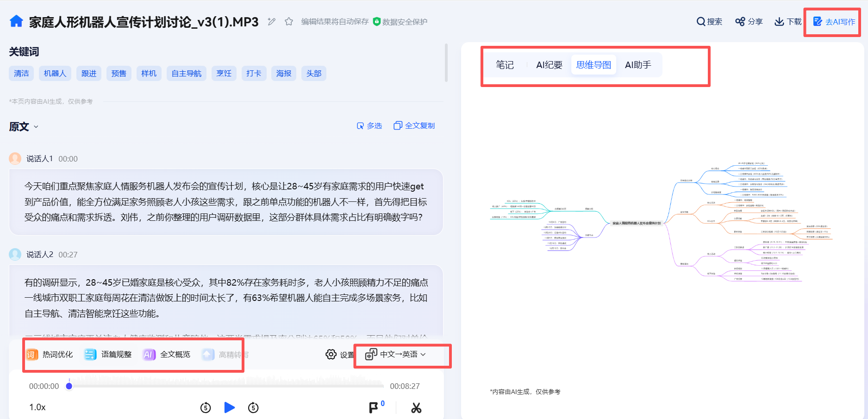The image size is (868, 419).
Task: Skip back 5 seconds in the audio
Action: click(206, 408)
